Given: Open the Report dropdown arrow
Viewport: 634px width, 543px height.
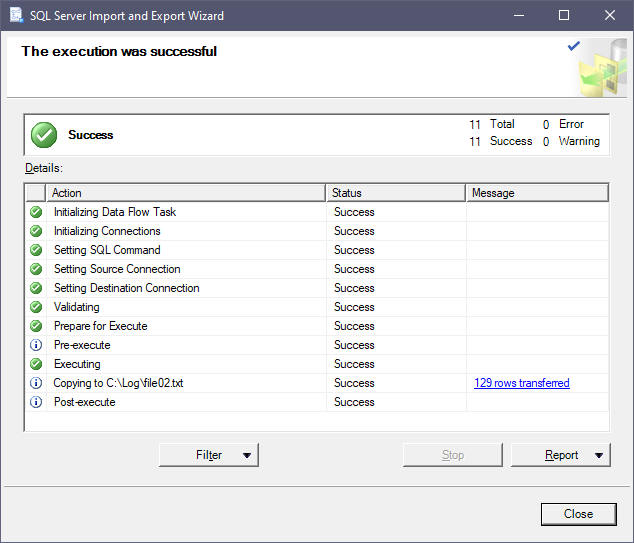Looking at the screenshot, I should point(599,455).
